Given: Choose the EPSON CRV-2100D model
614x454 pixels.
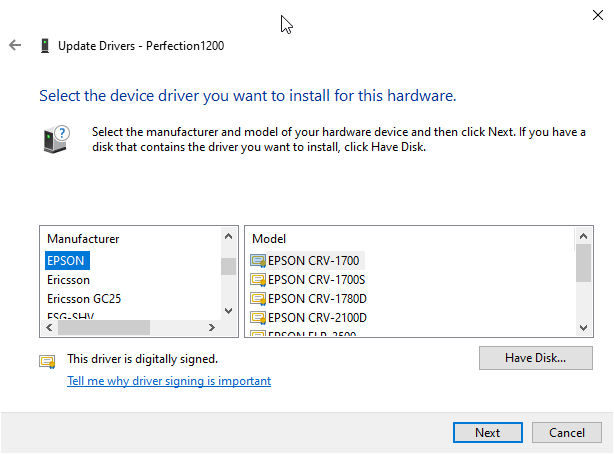Looking at the screenshot, I should coord(317,317).
